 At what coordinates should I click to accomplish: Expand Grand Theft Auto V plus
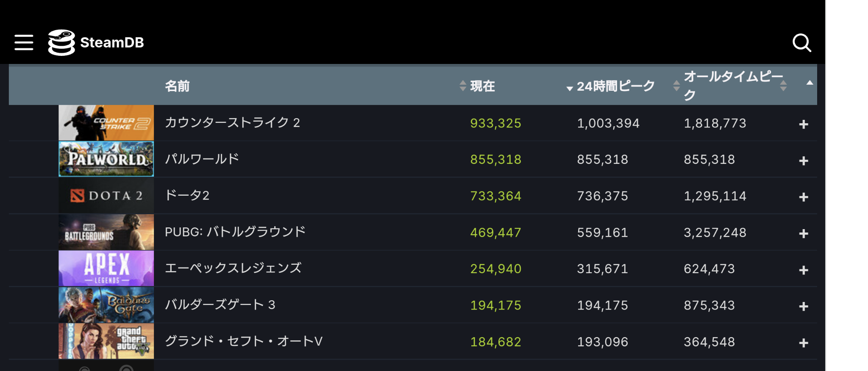pyautogui.click(x=803, y=343)
